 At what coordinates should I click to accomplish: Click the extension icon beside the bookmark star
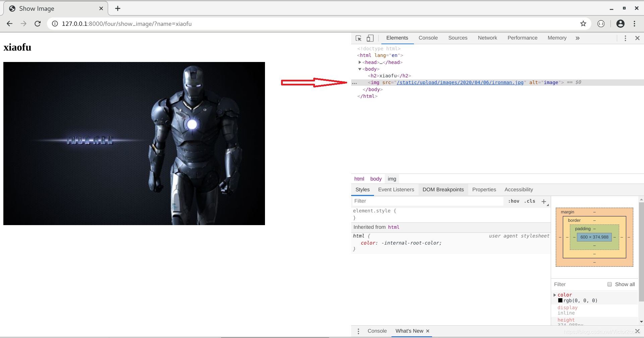point(601,23)
